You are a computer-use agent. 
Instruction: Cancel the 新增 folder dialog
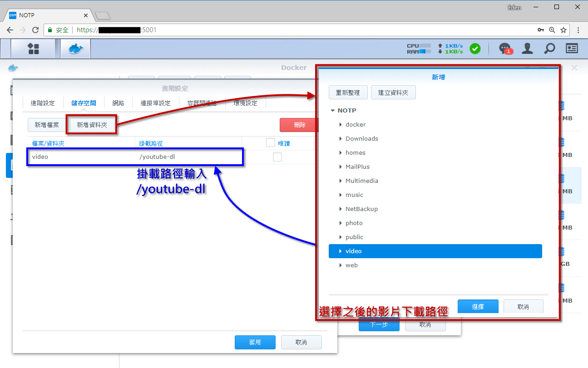click(523, 307)
